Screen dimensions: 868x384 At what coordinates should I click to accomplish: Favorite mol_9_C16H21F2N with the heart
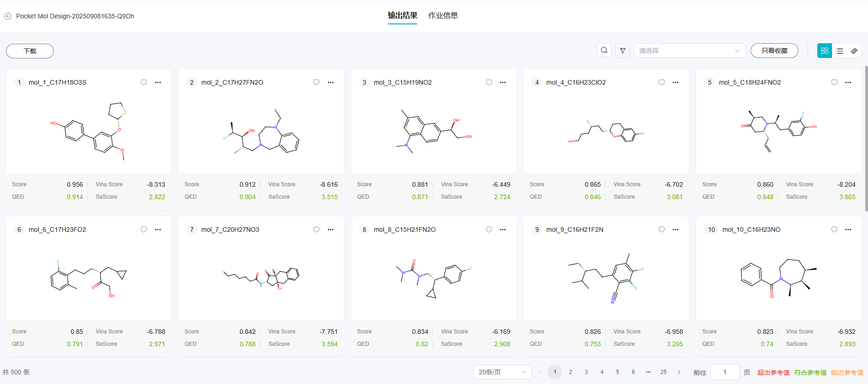(662, 229)
